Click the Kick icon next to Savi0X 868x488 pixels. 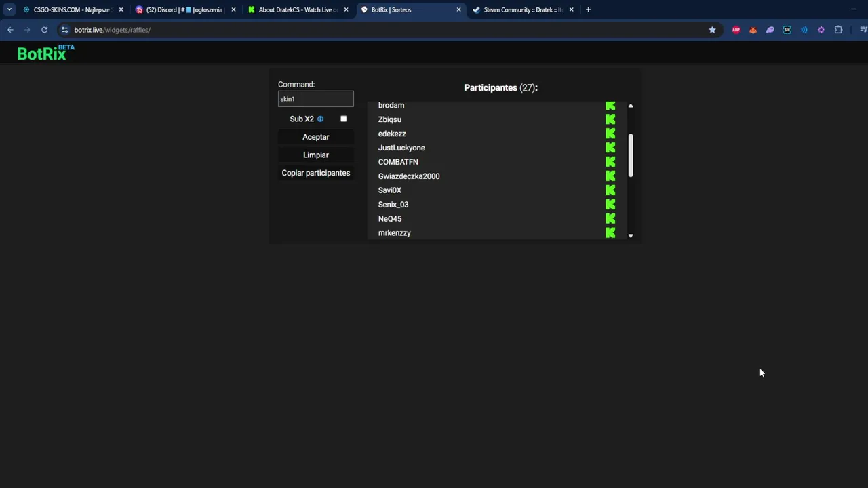[610, 190]
